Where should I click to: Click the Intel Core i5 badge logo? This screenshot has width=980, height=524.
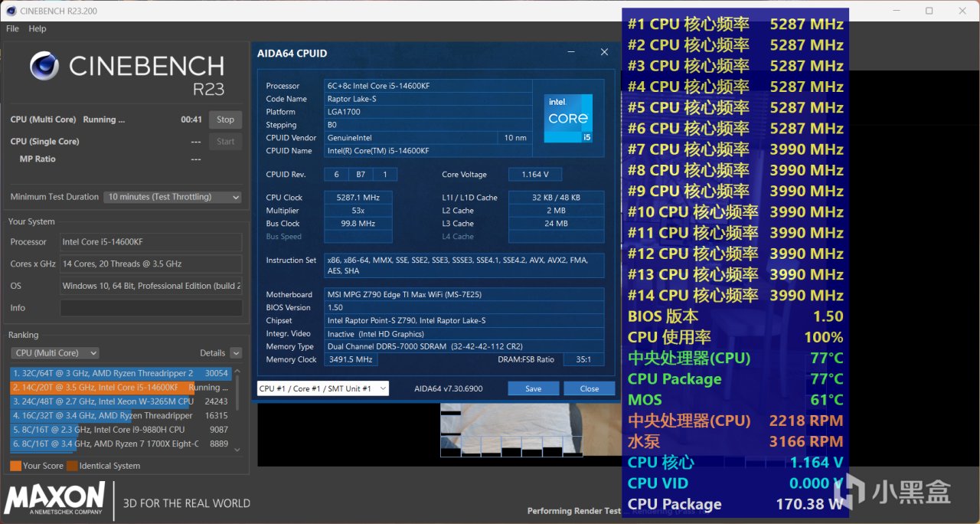[x=568, y=117]
